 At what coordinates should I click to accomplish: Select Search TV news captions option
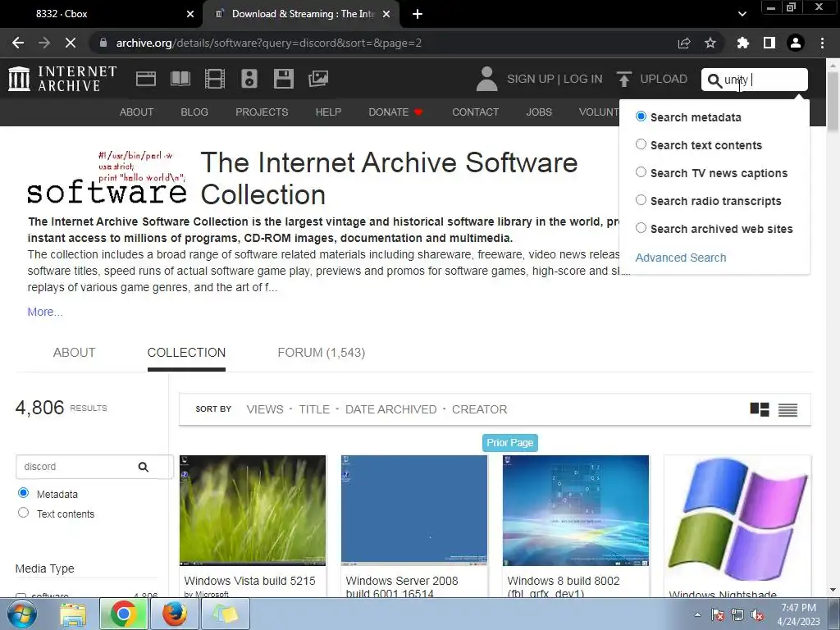tap(641, 172)
